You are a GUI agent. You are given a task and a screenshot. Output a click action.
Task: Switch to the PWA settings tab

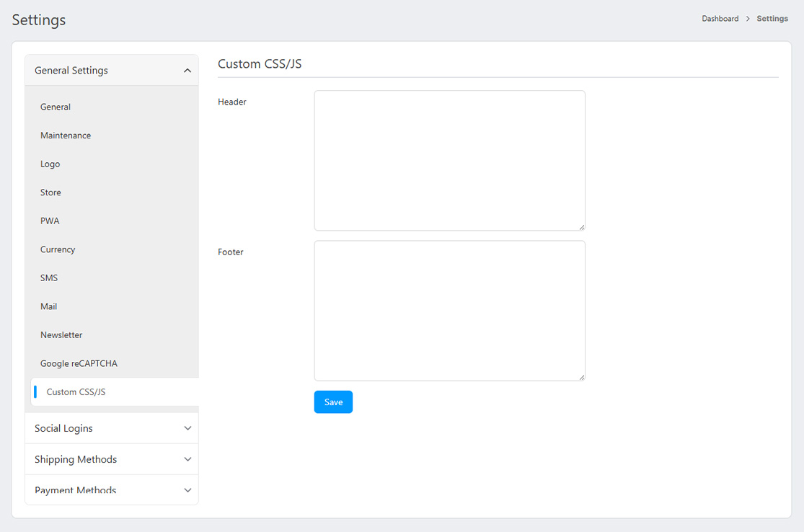click(50, 221)
